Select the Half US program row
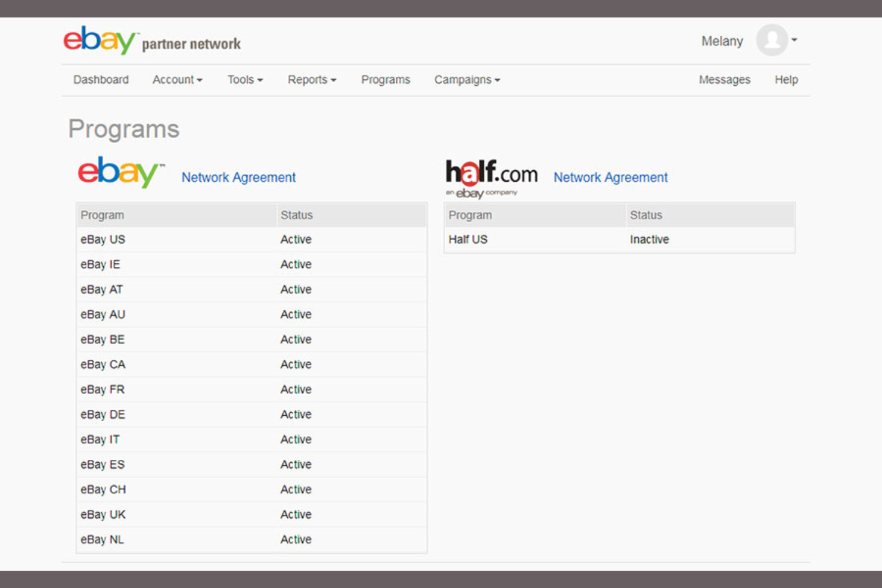This screenshot has width=882, height=588. coord(619,239)
